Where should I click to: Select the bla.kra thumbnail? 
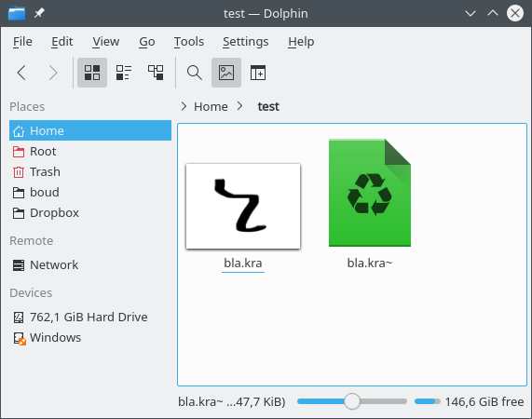click(x=243, y=206)
